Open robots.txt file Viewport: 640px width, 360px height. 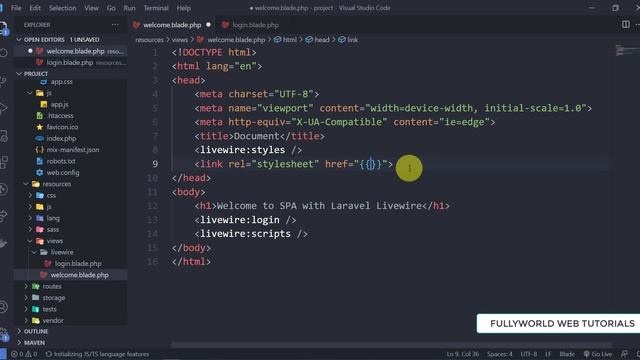tap(60, 161)
